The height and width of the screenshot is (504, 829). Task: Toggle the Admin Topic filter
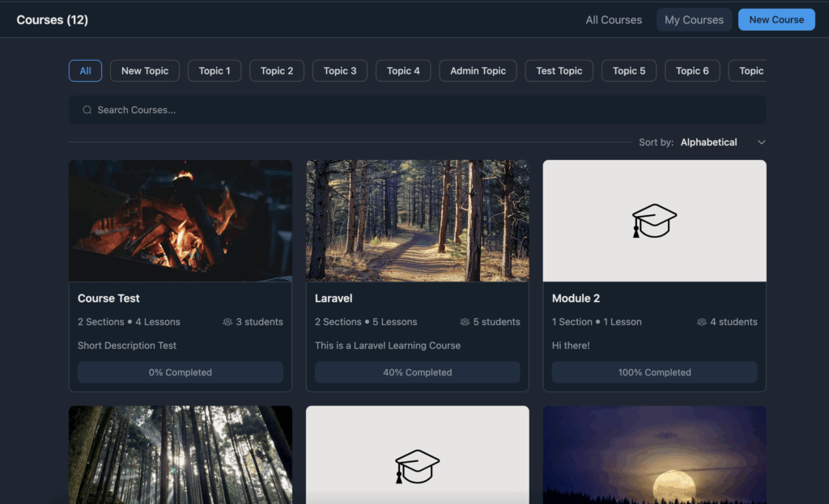point(478,70)
